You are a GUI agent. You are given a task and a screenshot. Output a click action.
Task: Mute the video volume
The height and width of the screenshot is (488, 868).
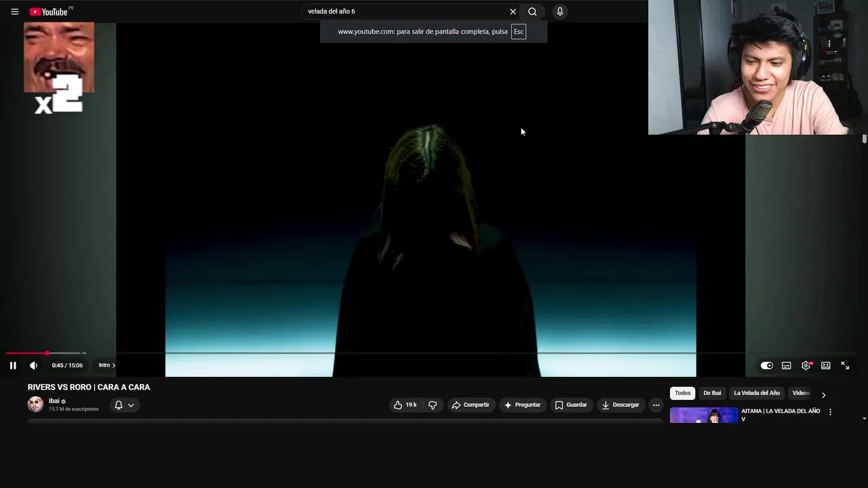point(33,365)
